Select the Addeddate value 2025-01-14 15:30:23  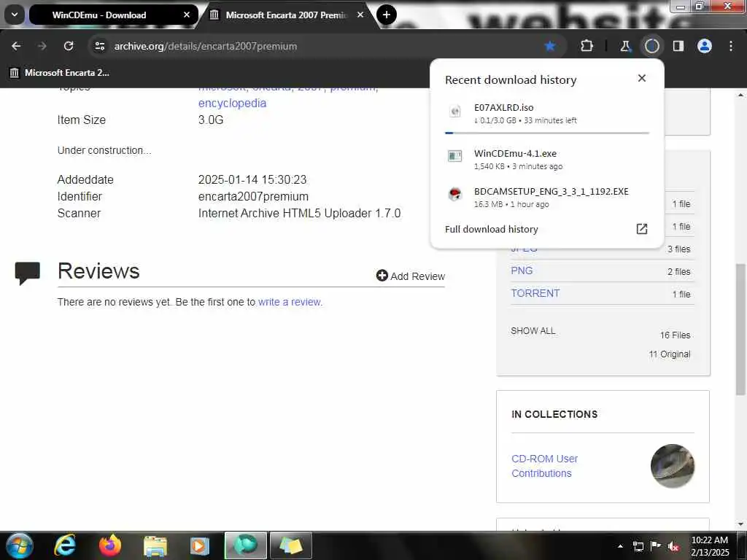pos(252,179)
